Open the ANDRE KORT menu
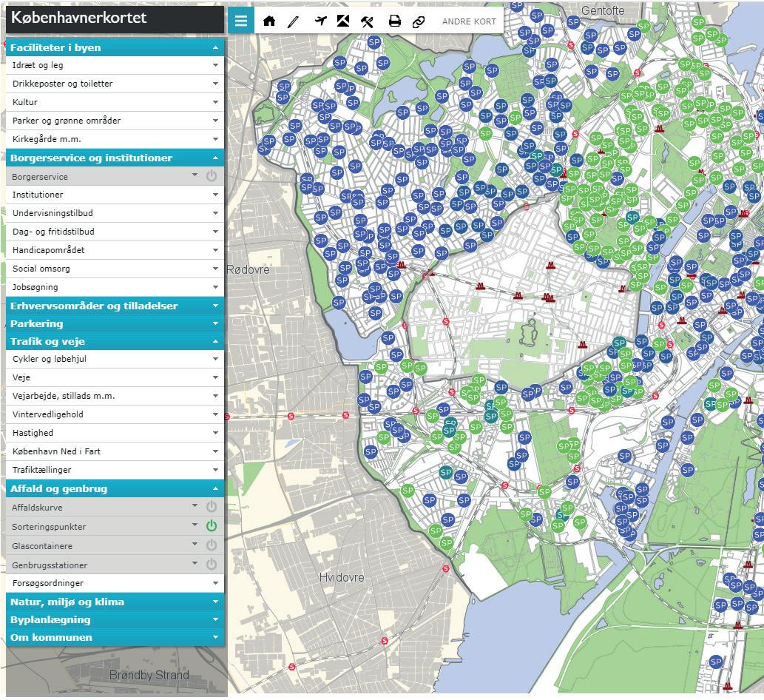The width and height of the screenshot is (764, 700). pos(469,21)
